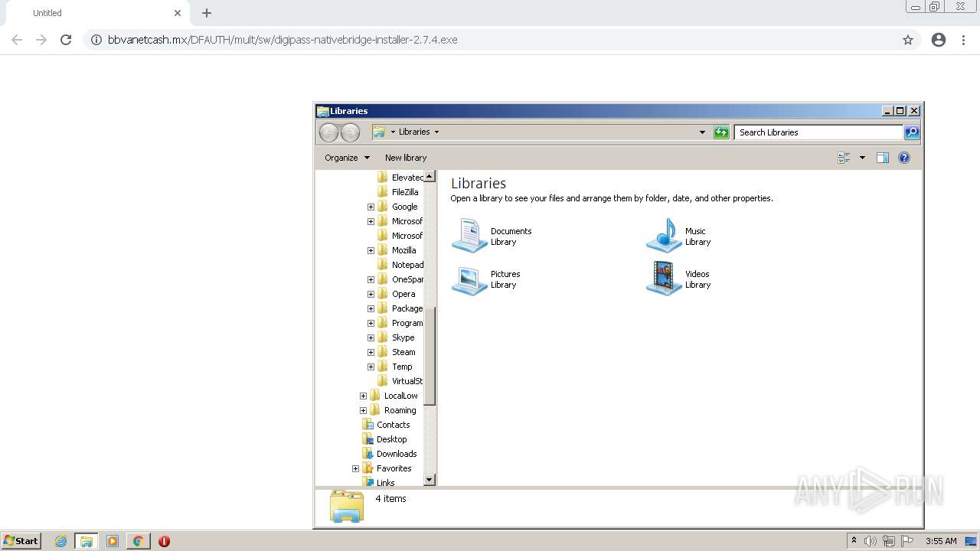Open new Chrome tab
Viewport: 980px width, 551px height.
click(207, 13)
